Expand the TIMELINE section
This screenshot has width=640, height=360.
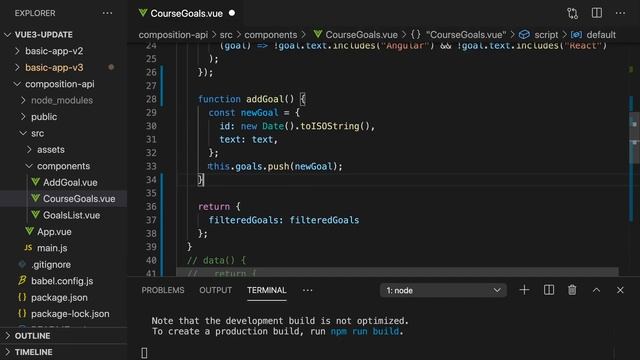[x=7, y=352]
